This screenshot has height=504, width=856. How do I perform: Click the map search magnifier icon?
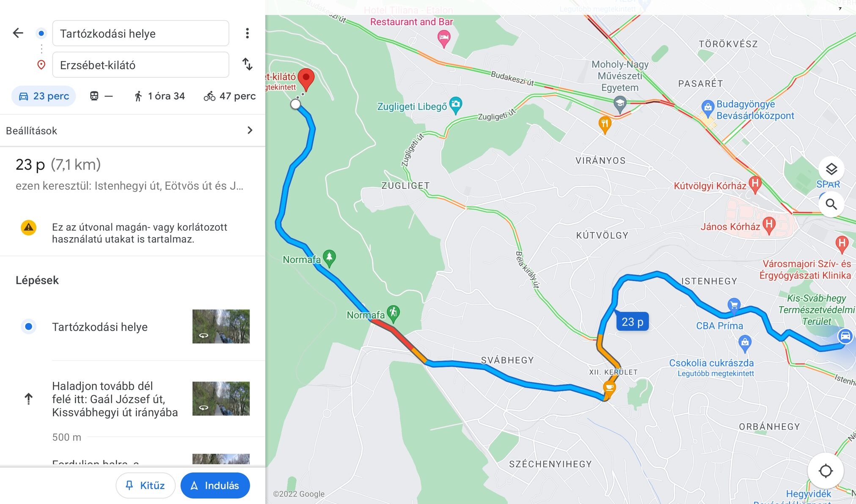831,205
